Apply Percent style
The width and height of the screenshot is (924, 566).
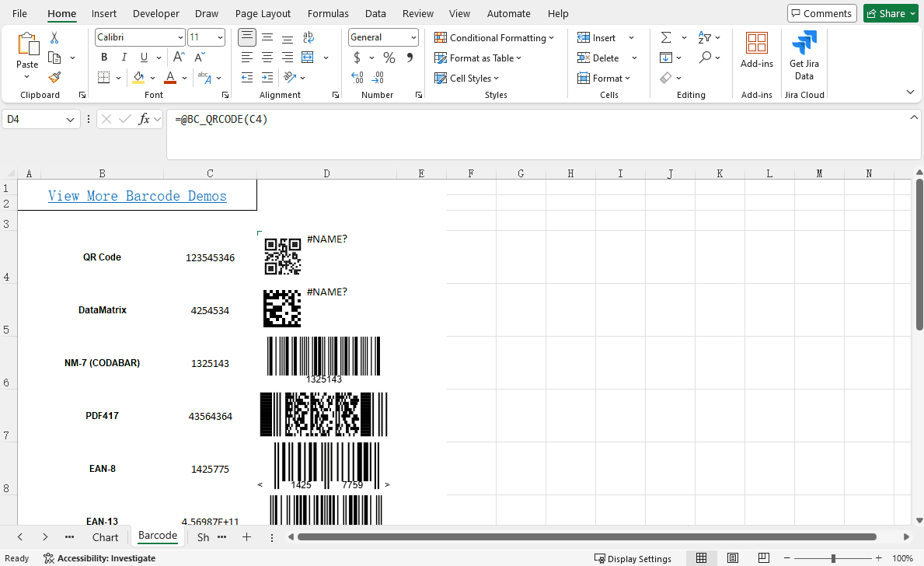[x=389, y=58]
